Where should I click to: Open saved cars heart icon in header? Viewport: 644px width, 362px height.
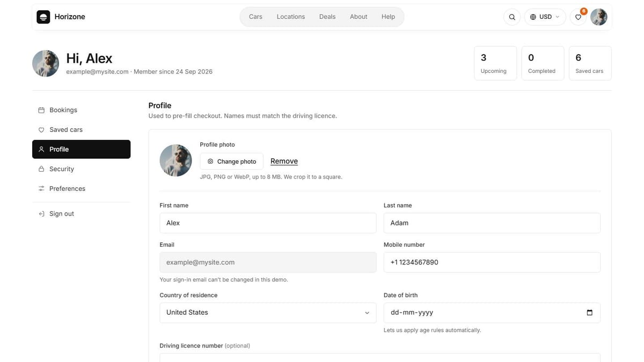[x=578, y=17]
